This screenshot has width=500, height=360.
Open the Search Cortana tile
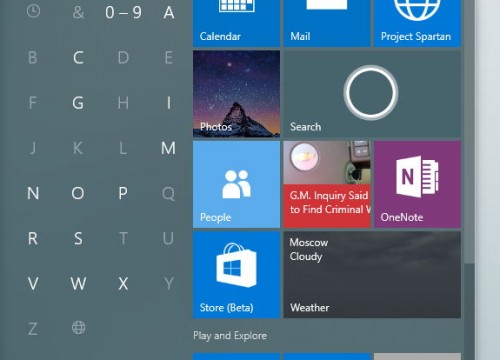[x=372, y=94]
